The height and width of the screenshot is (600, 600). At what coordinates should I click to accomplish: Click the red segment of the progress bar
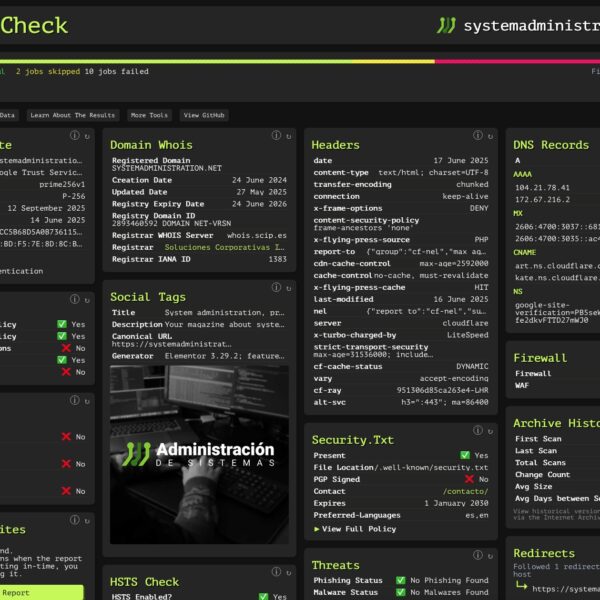tap(517, 61)
